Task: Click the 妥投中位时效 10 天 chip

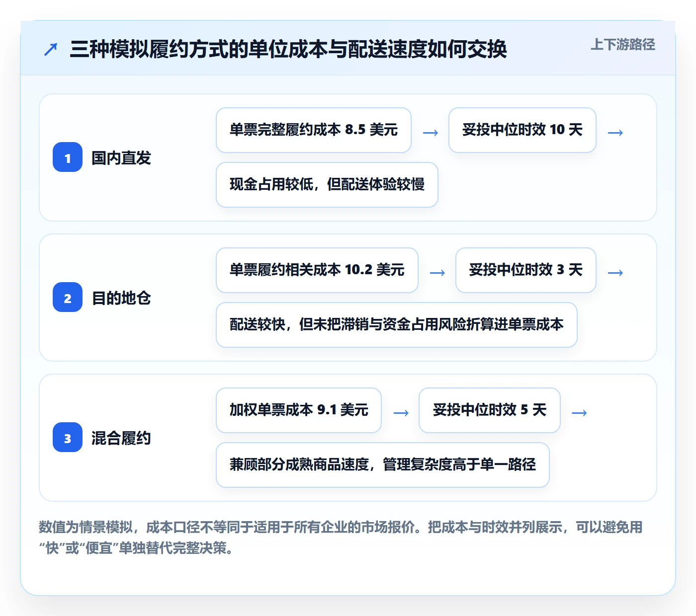Action: click(x=522, y=130)
